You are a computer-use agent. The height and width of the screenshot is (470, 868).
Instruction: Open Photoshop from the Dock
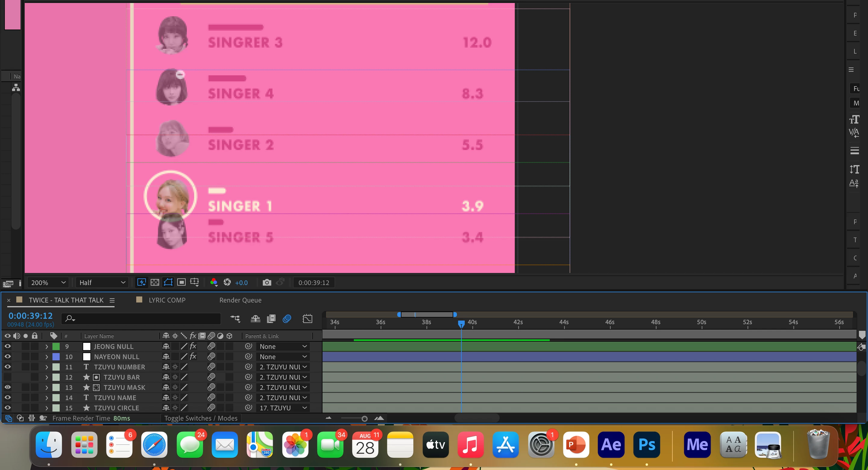[646, 444]
